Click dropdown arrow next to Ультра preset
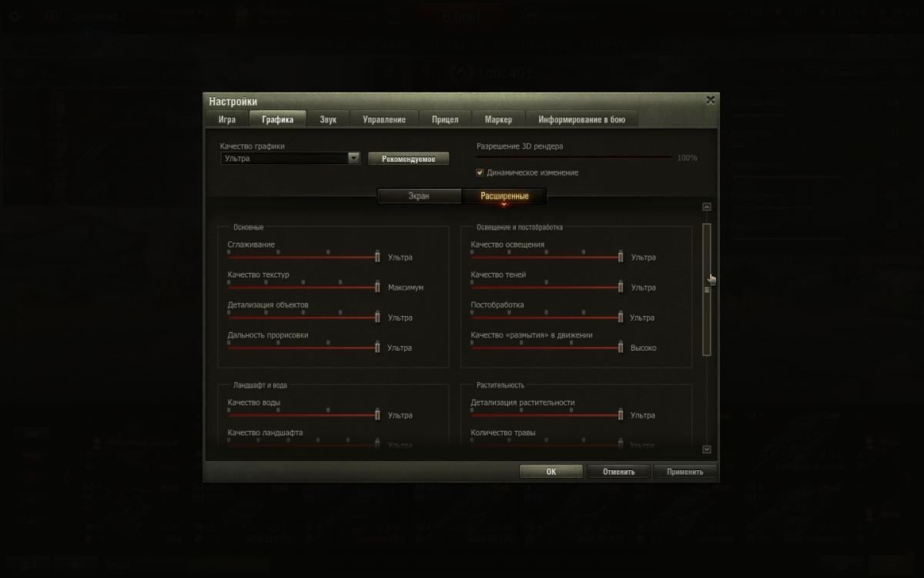Viewport: 924px width, 578px height. [x=354, y=158]
